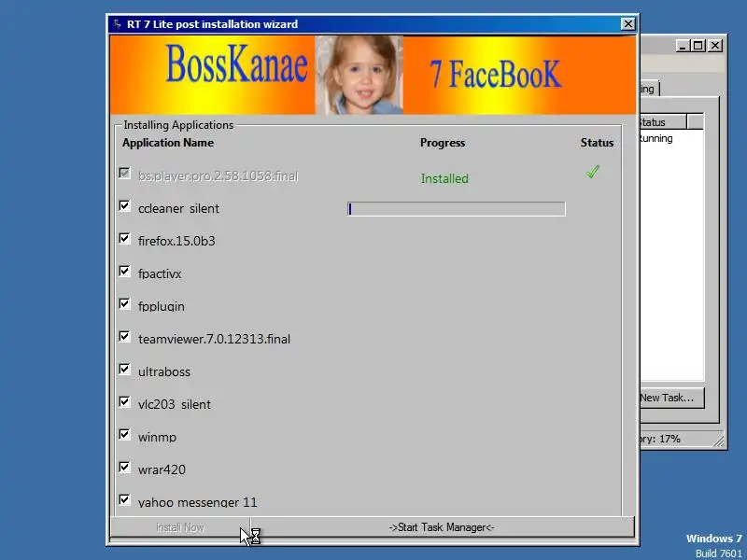The image size is (747, 560).
Task: Select the ultraboss application name
Action: 164,371
